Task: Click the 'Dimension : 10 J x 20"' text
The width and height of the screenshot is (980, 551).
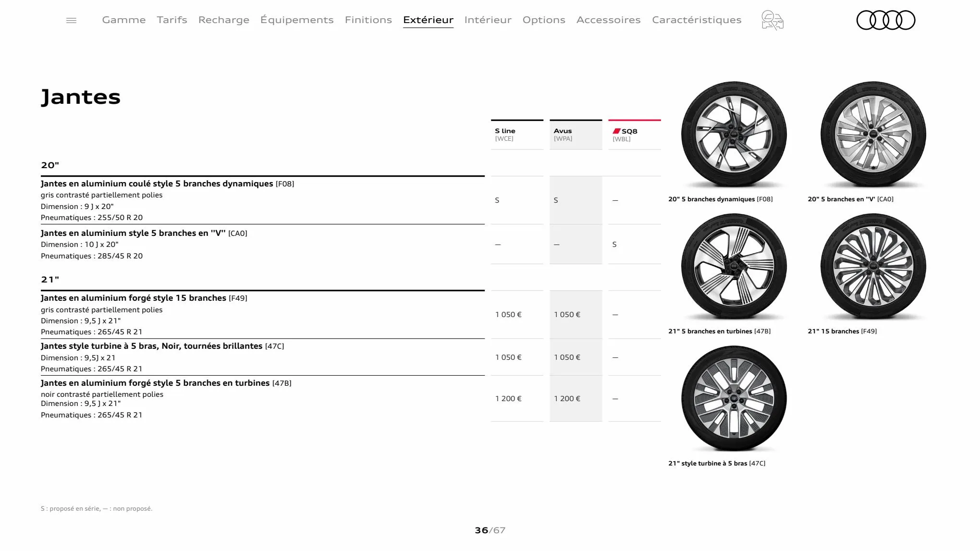Action: point(80,245)
